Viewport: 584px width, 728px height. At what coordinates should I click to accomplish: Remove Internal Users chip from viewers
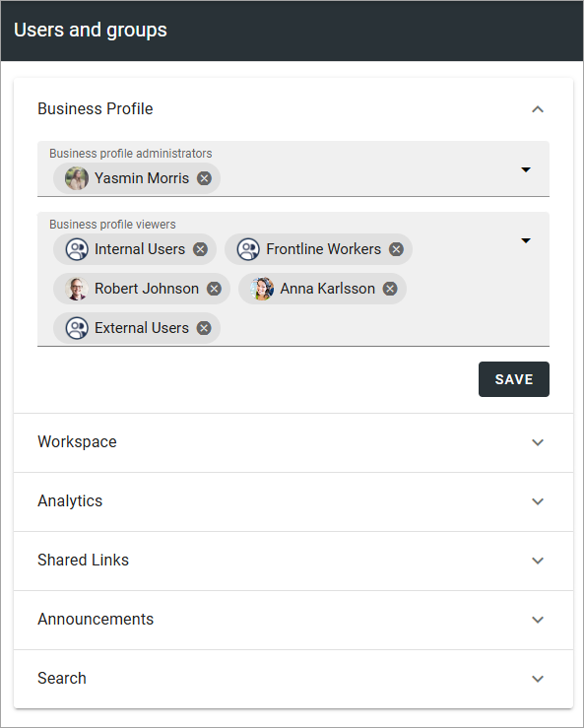click(x=200, y=249)
